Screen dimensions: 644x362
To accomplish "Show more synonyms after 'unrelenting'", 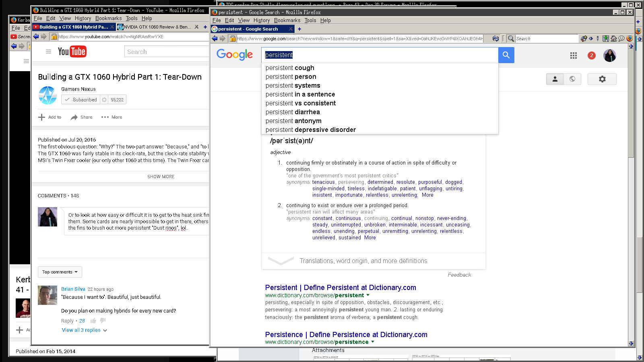I will [427, 195].
